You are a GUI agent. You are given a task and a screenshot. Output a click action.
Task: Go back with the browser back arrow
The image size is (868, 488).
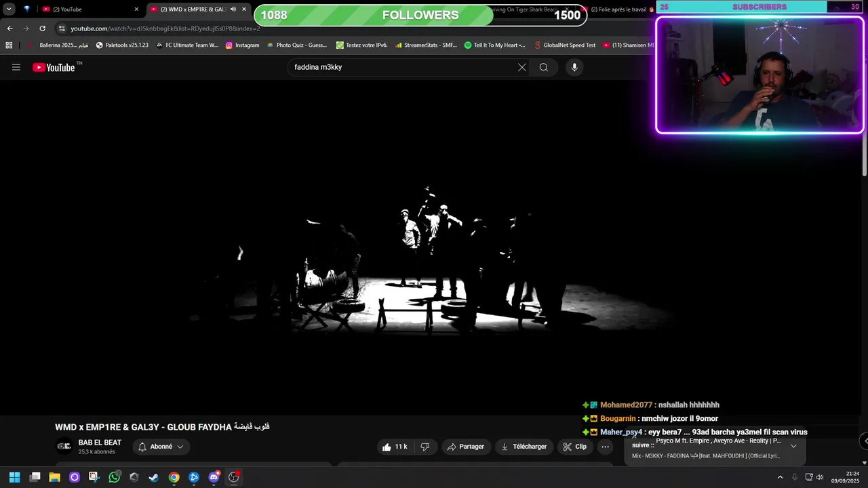point(9,28)
